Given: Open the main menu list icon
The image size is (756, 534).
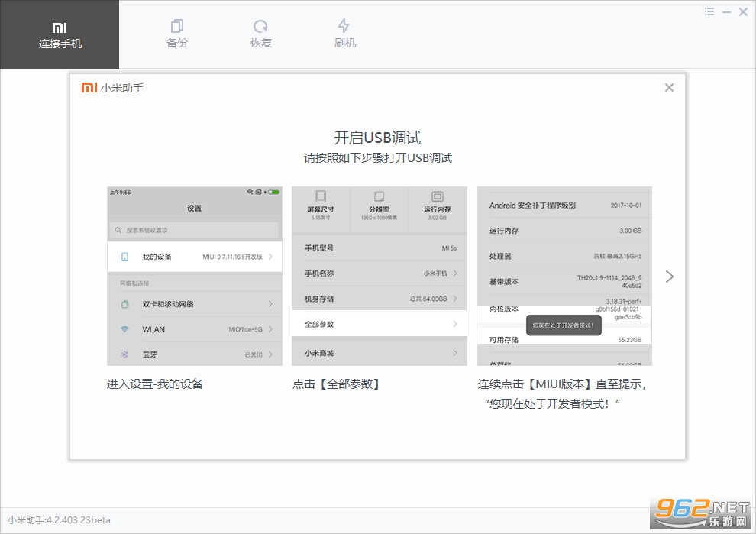Looking at the screenshot, I should pos(709,11).
